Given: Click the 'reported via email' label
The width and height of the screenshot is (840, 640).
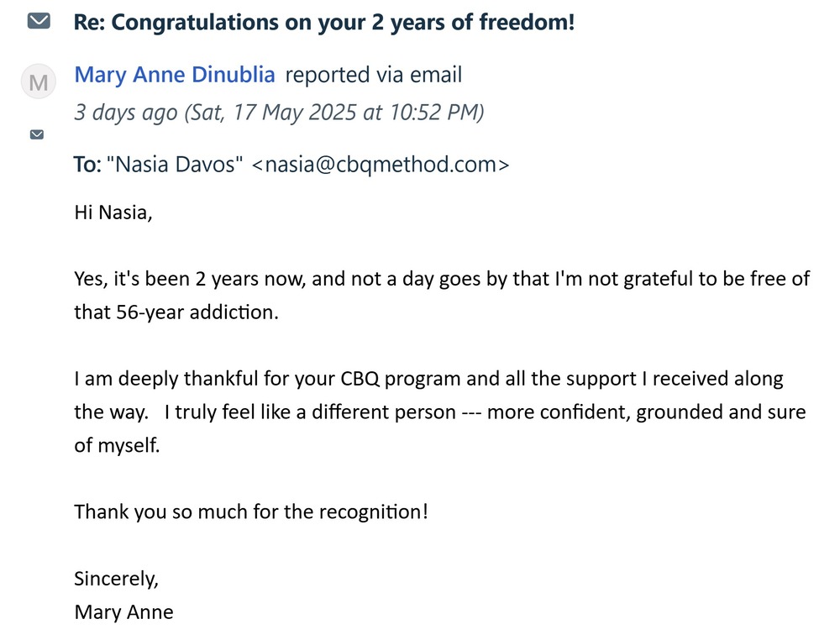Looking at the screenshot, I should pyautogui.click(x=374, y=75).
